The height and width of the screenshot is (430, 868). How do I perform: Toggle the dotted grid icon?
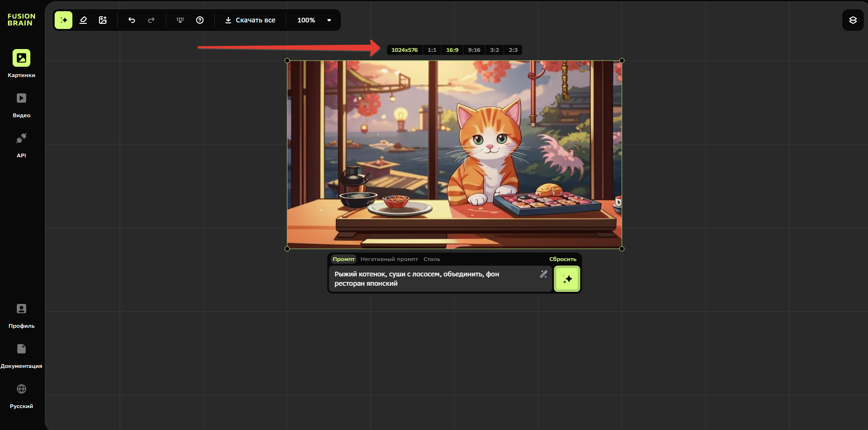coord(180,20)
